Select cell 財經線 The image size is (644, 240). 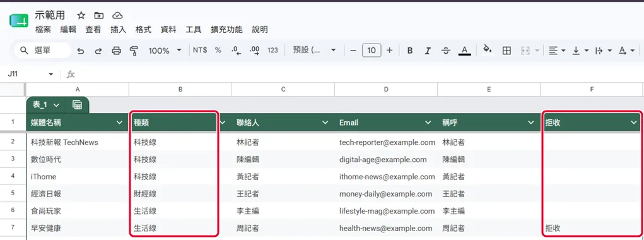point(180,193)
